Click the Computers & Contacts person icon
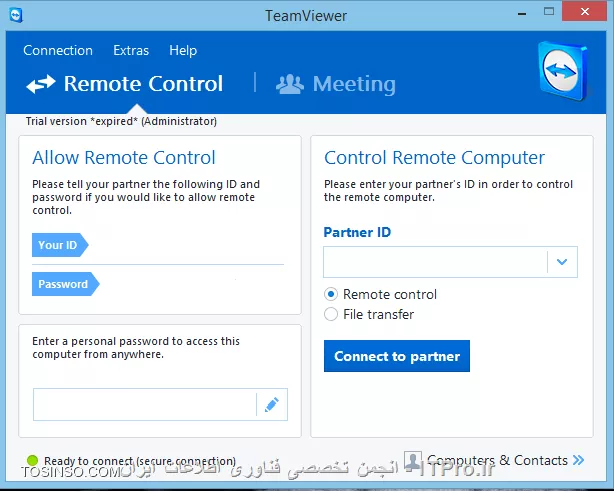 point(412,460)
